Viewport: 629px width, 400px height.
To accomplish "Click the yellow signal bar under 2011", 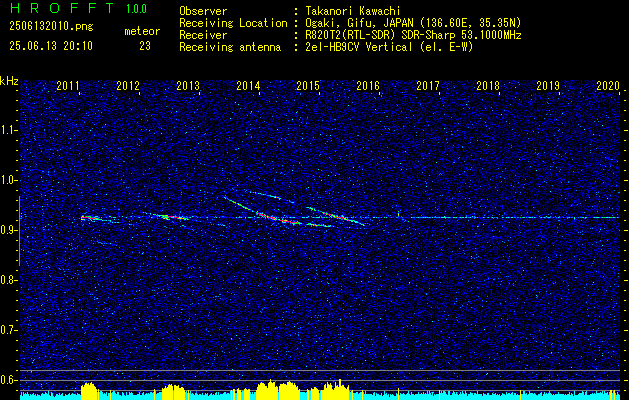I will [89, 391].
